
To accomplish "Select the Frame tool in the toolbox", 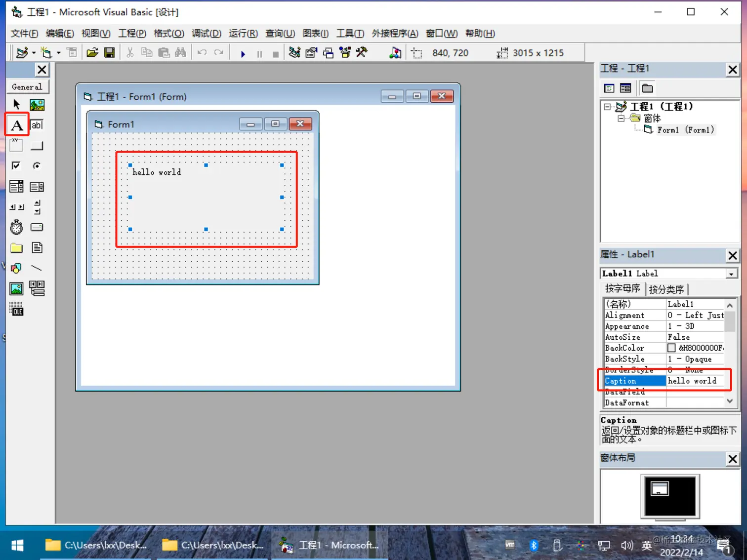I will [x=16, y=145].
